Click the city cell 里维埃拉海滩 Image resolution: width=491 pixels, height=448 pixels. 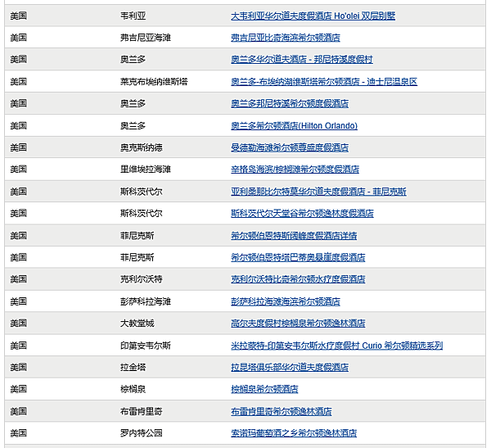click(146, 170)
